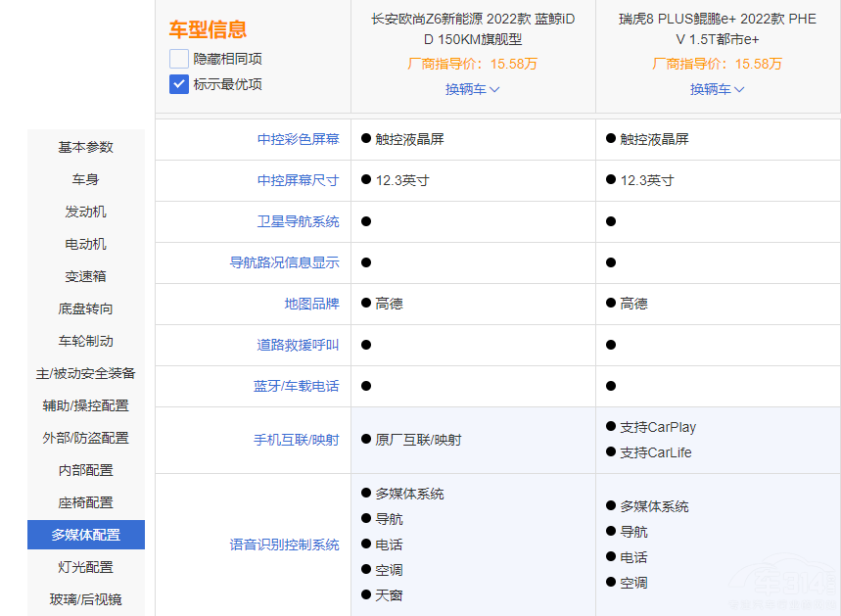Click the 中控彩色屏幕 parameter link
This screenshot has height=616, width=841.
tap(298, 139)
